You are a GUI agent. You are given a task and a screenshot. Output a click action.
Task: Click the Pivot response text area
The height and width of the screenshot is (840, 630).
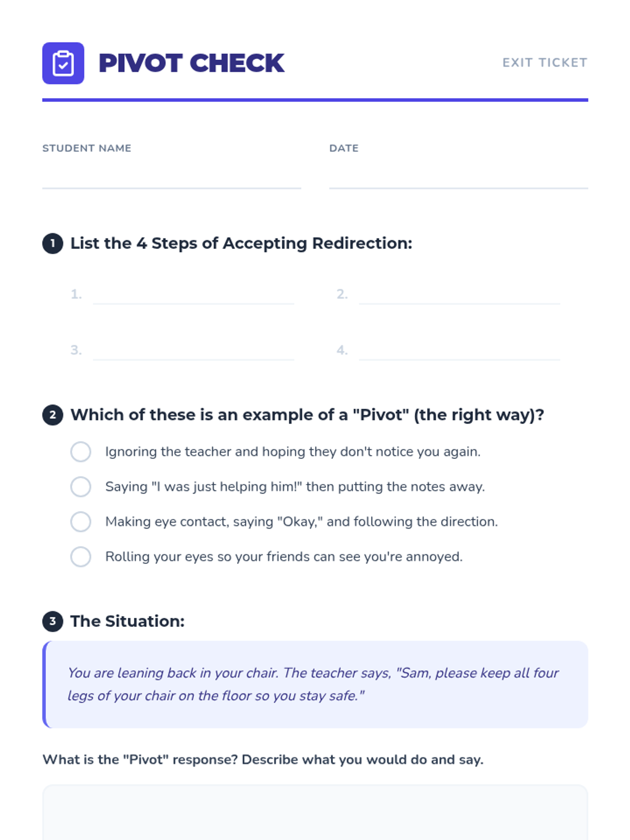coord(315,813)
